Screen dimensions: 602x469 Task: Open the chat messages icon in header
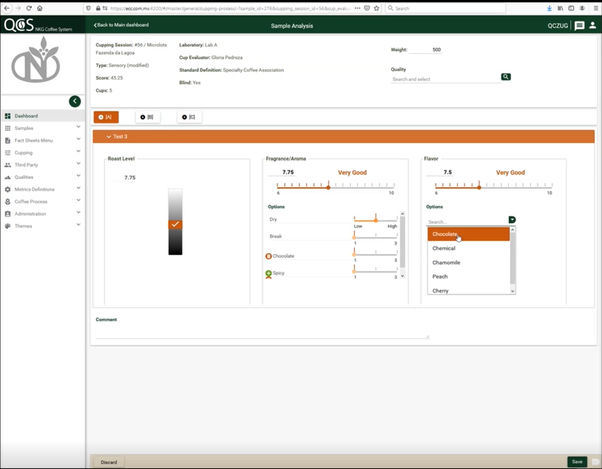pyautogui.click(x=579, y=25)
